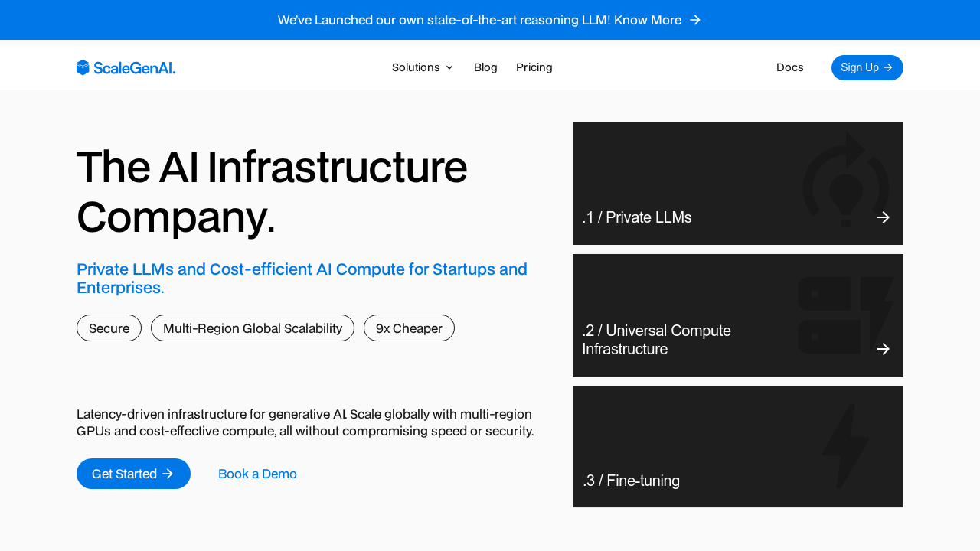Click the lightning bolt icon on Fine-tuning card
Screen dimensions: 980x551
tap(845, 445)
